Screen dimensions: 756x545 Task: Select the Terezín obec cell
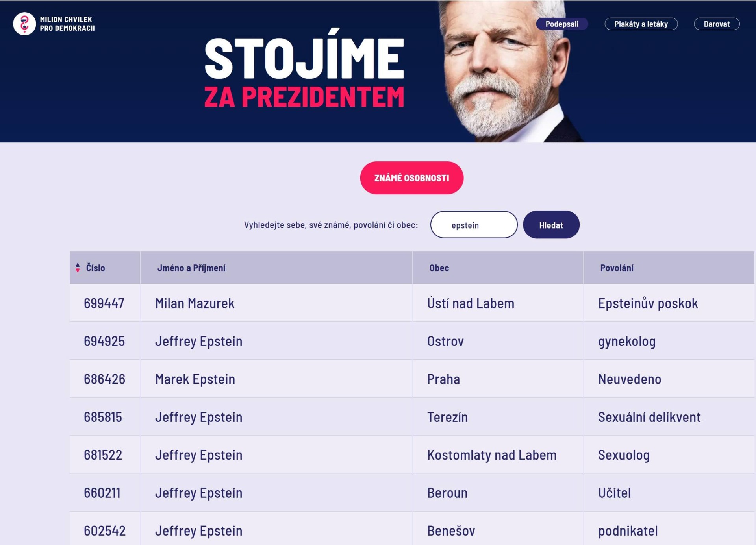[x=447, y=417]
